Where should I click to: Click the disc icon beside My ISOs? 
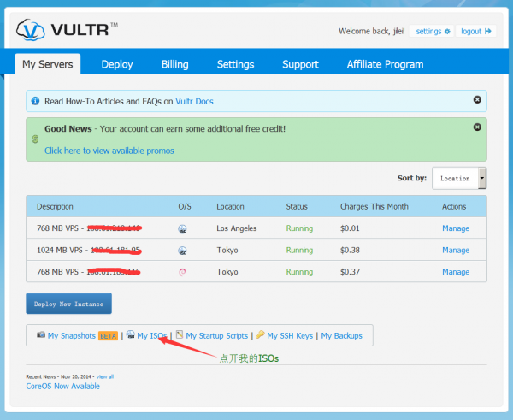tap(131, 334)
